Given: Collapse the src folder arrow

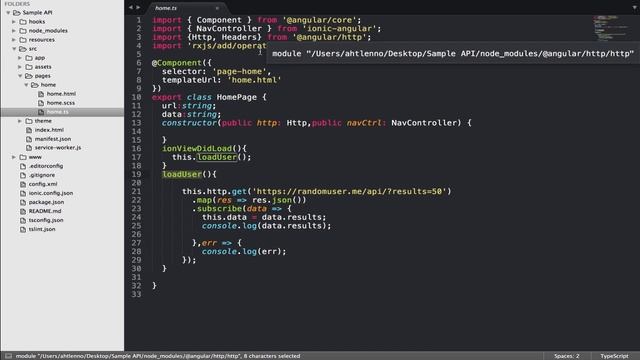Looking at the screenshot, I should (x=14, y=49).
